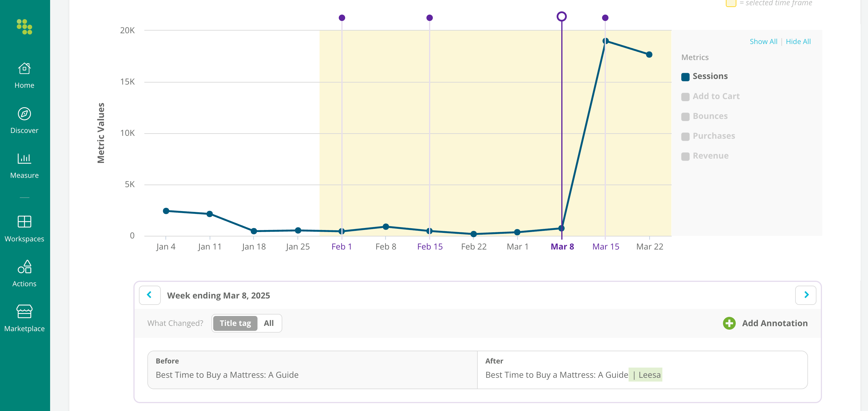Go to previous week with left chevron
The height and width of the screenshot is (411, 868).
coord(150,295)
